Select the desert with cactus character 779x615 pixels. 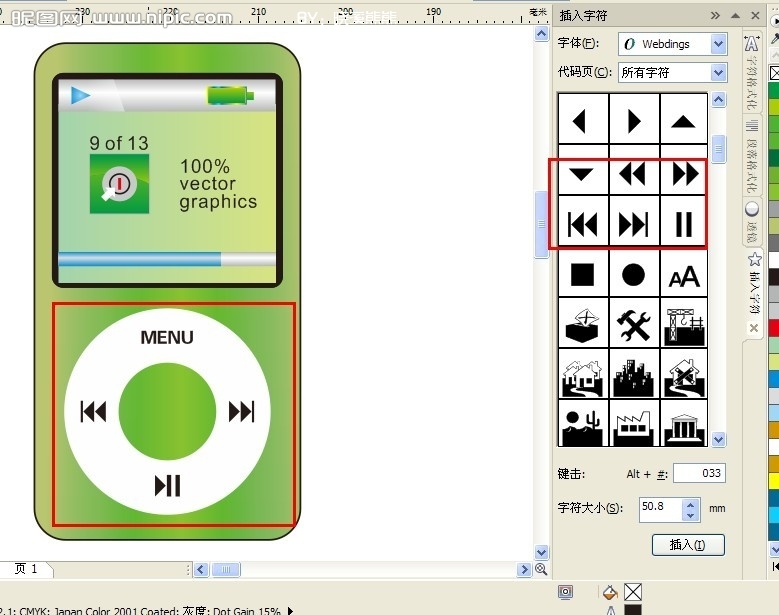pos(583,424)
